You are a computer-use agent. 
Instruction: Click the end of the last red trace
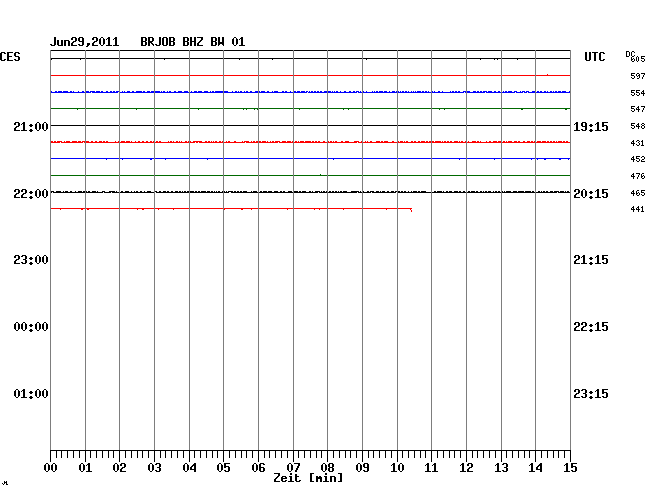(x=411, y=210)
